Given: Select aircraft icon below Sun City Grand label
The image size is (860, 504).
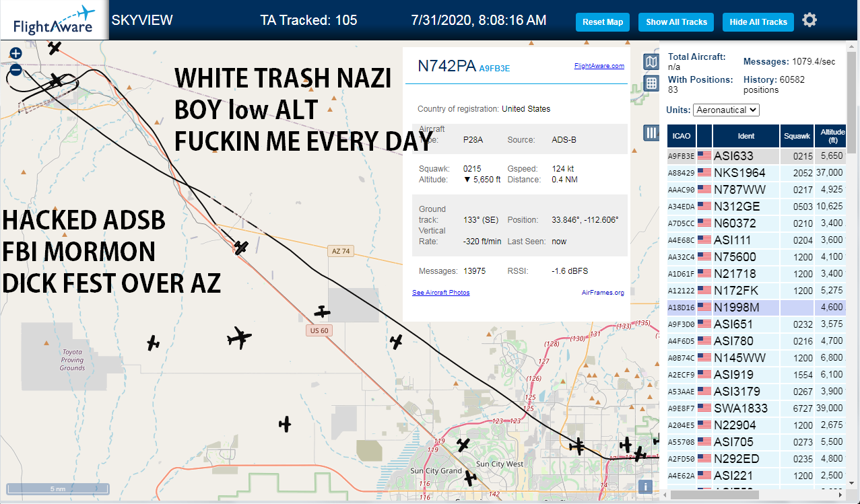Looking at the screenshot, I should point(471,478).
